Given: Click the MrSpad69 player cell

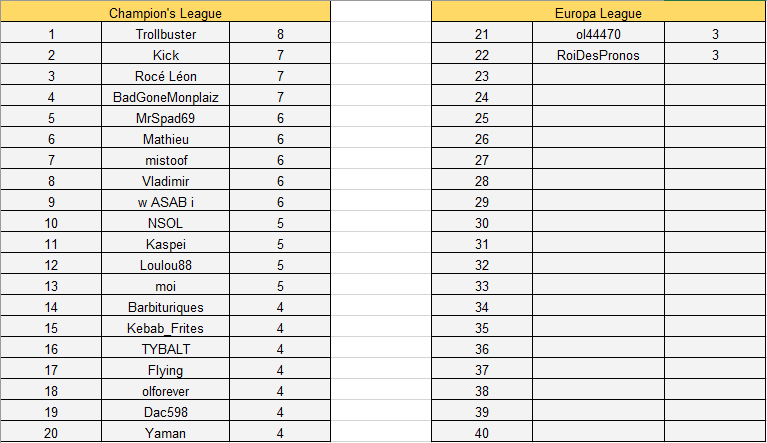Looking at the screenshot, I should point(166,118).
